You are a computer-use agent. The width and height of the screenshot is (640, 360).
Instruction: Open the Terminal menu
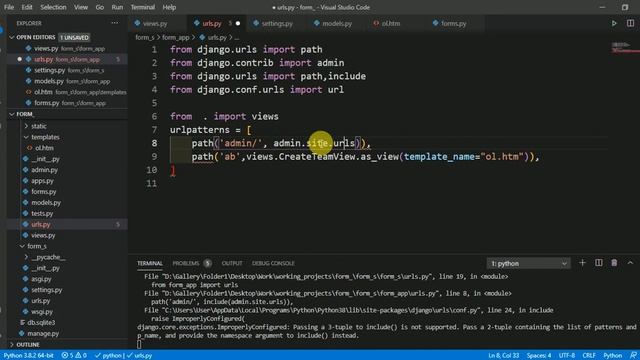(x=142, y=7)
